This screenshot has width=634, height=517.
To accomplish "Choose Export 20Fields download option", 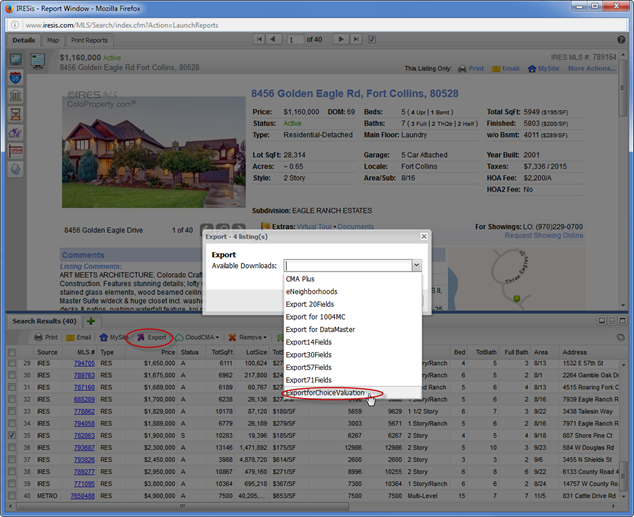I will [310, 304].
